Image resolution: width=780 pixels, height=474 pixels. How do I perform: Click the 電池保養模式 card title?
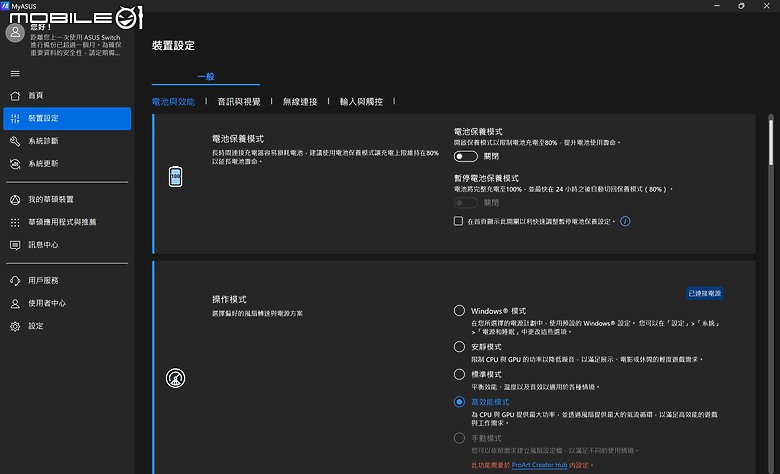point(238,139)
